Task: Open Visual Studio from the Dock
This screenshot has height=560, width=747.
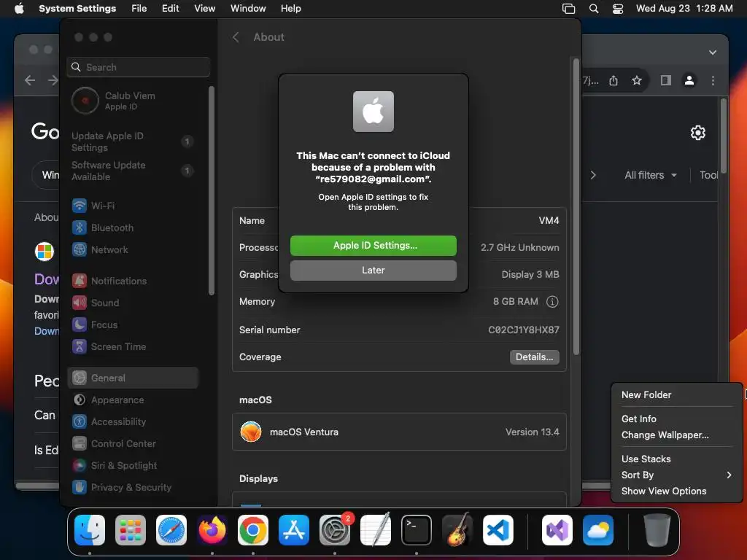Action: click(557, 530)
